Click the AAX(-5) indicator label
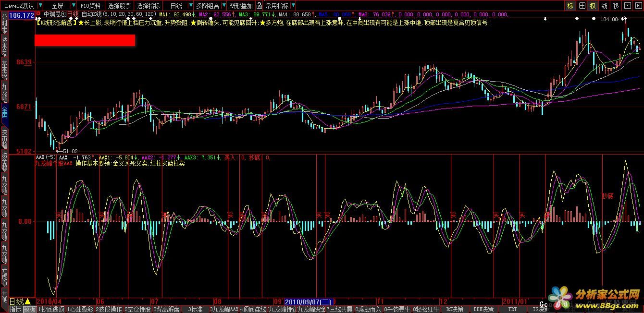 tap(46, 157)
